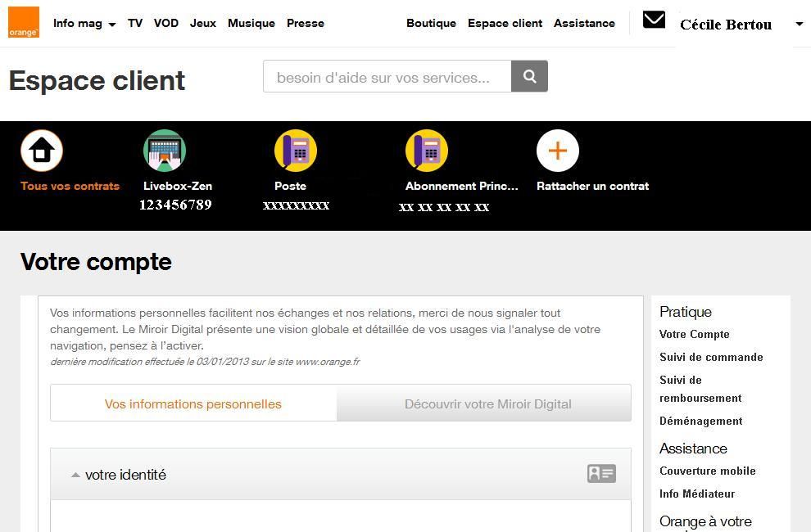This screenshot has width=811, height=532.
Task: Click the Cécile Bertou user name
Action: [726, 25]
